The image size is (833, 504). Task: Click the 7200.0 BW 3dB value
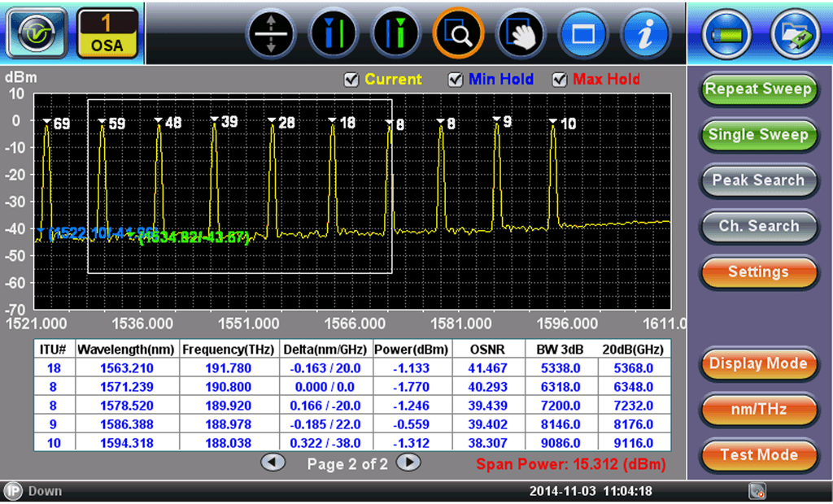(560, 406)
